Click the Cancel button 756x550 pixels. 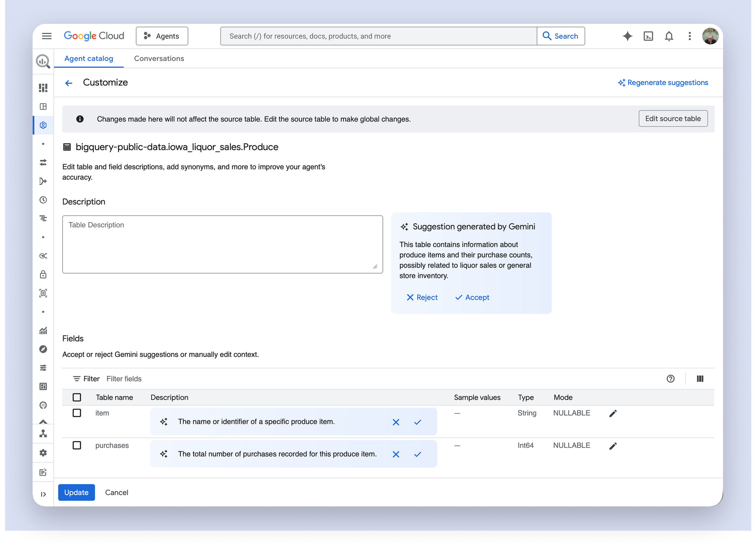(x=116, y=493)
